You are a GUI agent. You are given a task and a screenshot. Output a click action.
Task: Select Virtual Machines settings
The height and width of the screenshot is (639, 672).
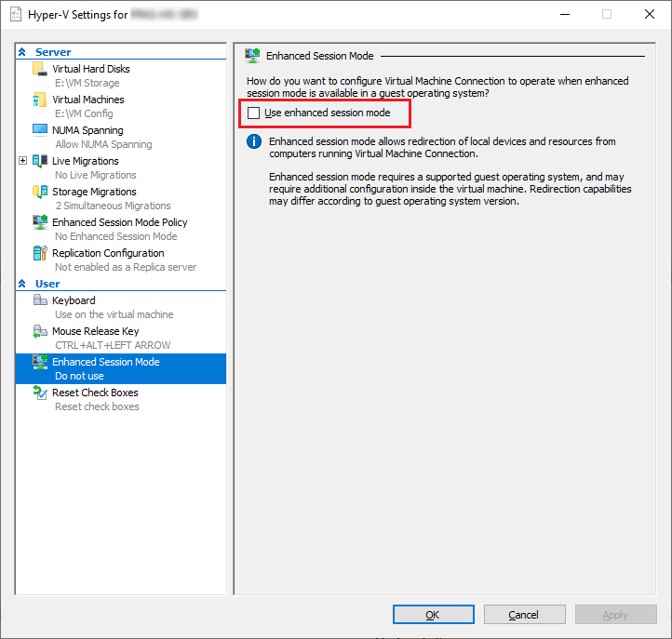88,100
